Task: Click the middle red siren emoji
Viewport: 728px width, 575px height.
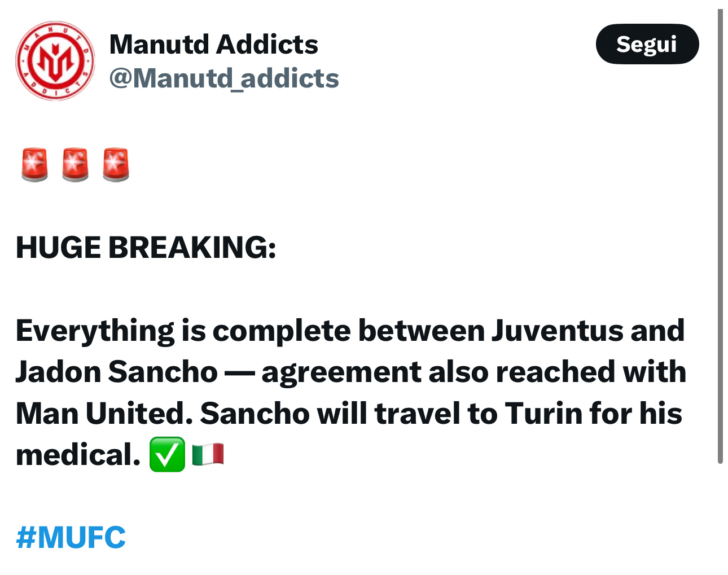Action: point(75,165)
